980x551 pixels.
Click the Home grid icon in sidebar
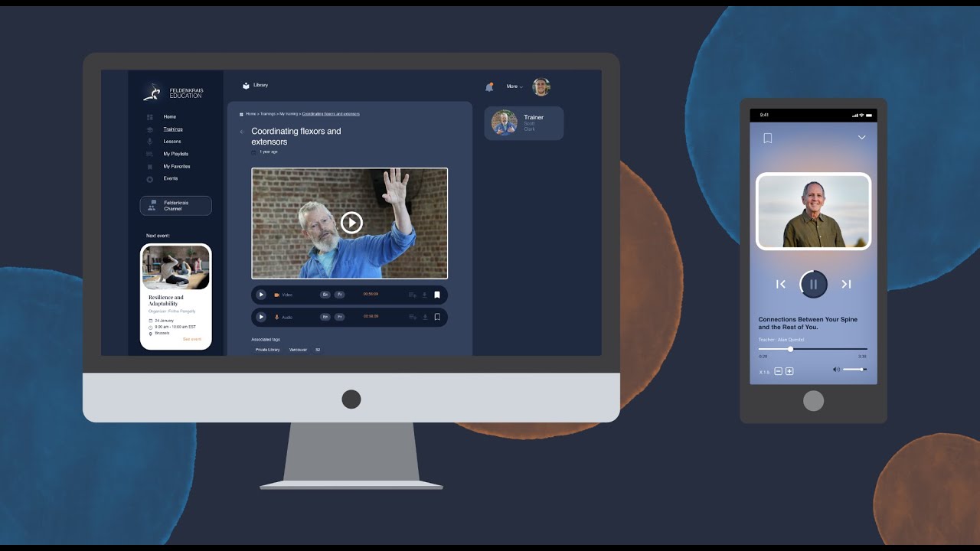pyautogui.click(x=149, y=117)
